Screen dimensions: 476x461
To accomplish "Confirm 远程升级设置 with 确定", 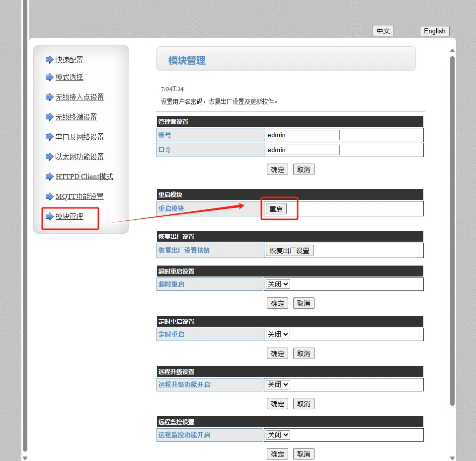I will (277, 404).
